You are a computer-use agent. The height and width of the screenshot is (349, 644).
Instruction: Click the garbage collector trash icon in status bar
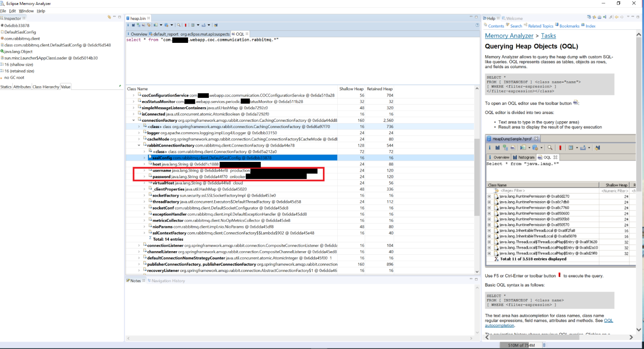(544, 345)
